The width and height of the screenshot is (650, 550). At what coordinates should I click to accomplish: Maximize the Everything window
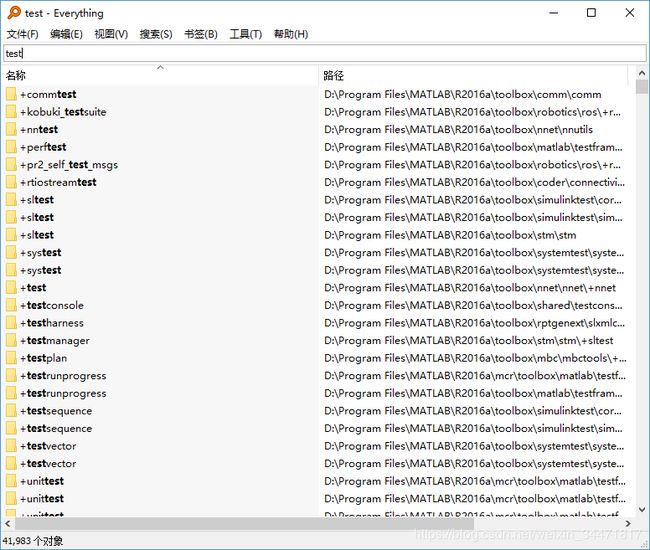[592, 13]
